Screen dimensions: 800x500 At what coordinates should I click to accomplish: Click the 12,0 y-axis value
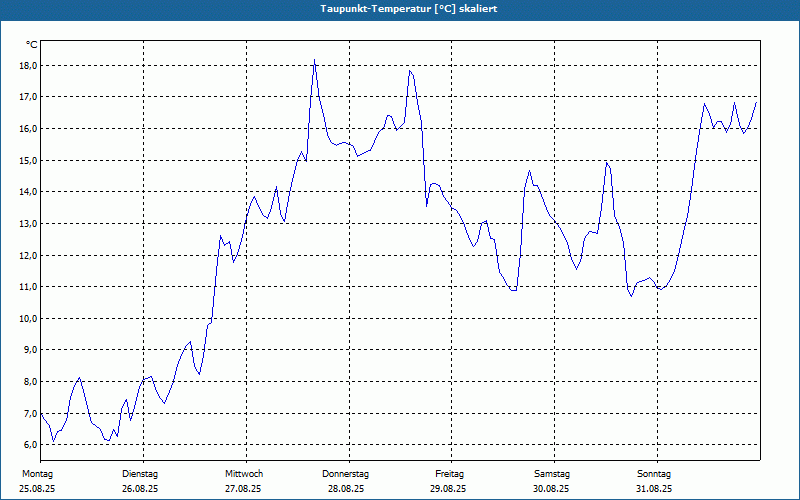29,255
